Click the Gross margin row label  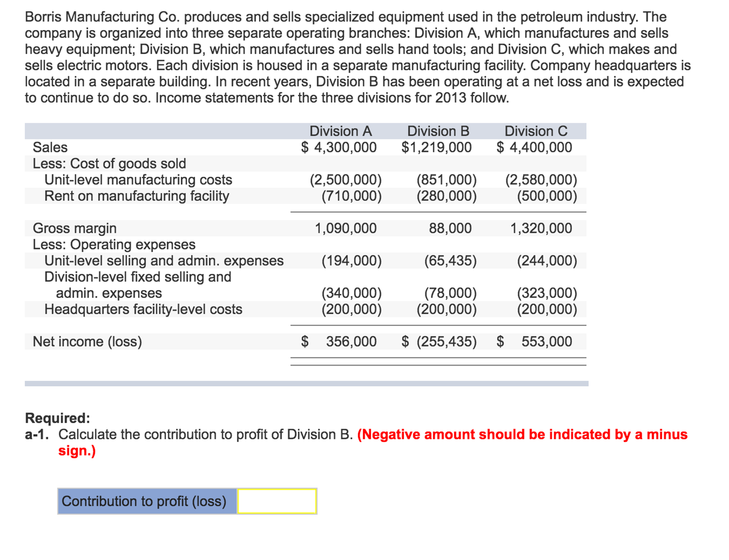(74, 228)
